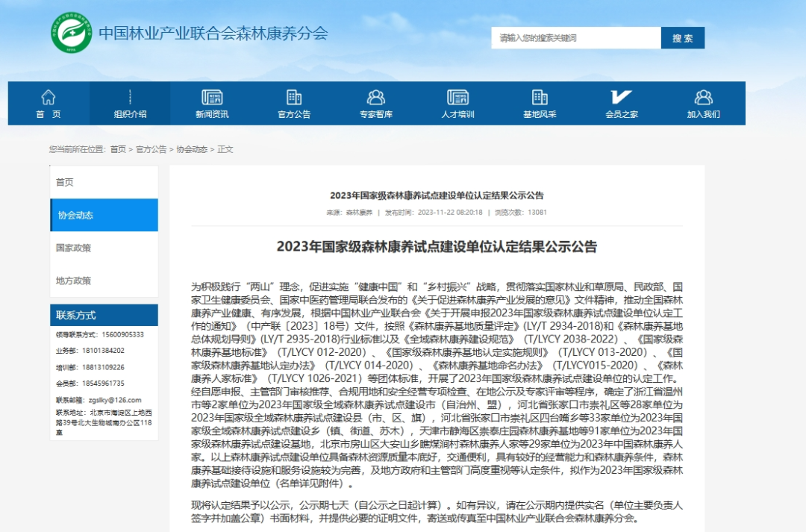Click the small article title above metadata
Image resolution: width=806 pixels, height=532 pixels.
coord(437,195)
